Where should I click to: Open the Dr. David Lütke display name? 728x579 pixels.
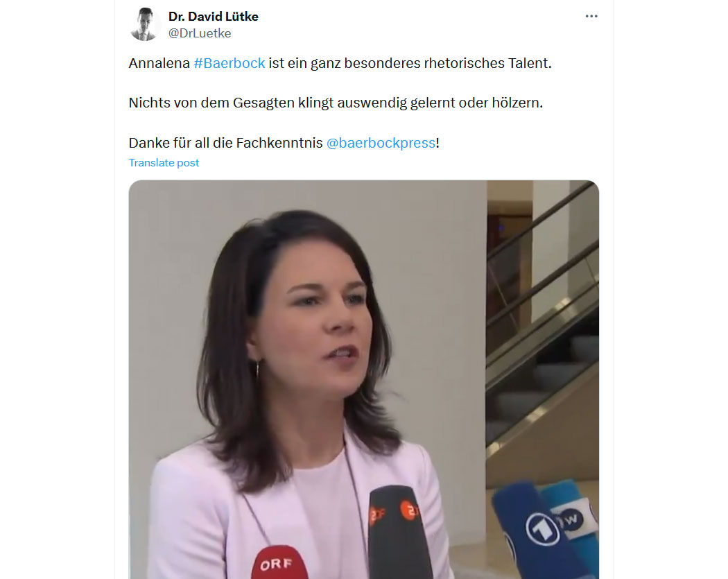(x=213, y=17)
